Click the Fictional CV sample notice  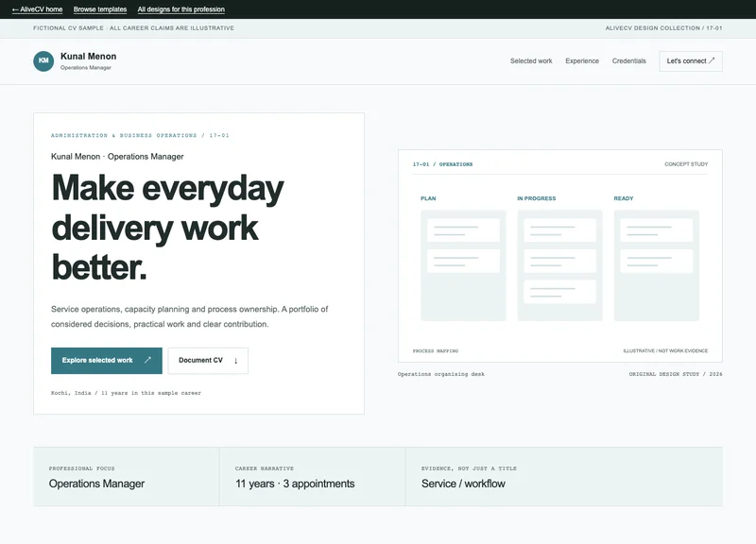133,28
